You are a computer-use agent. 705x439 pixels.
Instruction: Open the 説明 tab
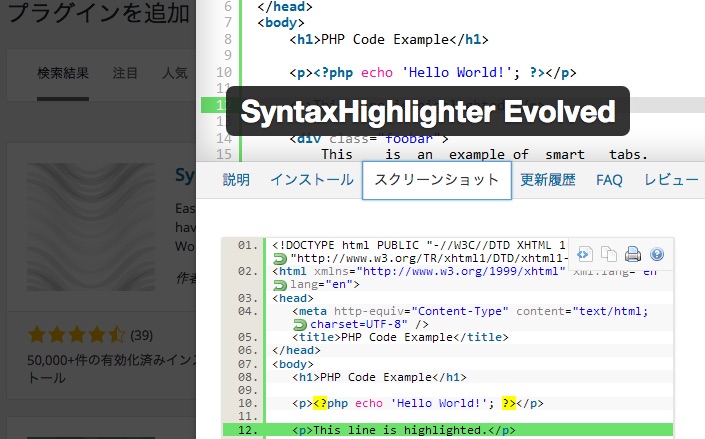(x=236, y=180)
